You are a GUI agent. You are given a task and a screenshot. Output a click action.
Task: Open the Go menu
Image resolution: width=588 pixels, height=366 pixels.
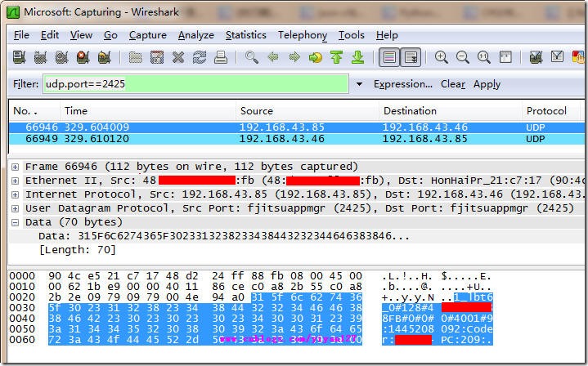pyautogui.click(x=110, y=35)
